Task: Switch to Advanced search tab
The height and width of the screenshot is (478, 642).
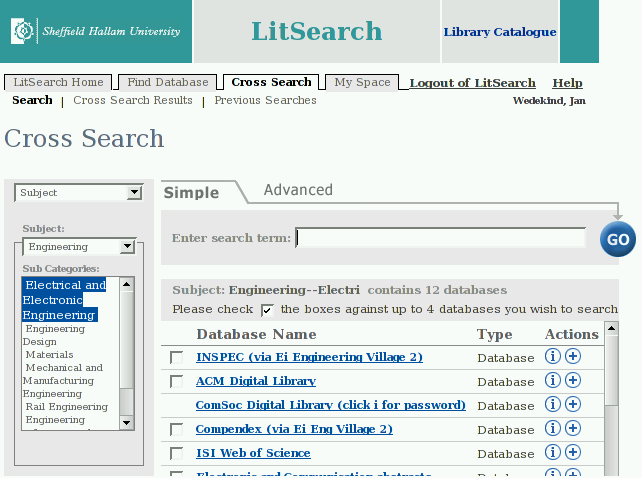Action: pyautogui.click(x=298, y=190)
